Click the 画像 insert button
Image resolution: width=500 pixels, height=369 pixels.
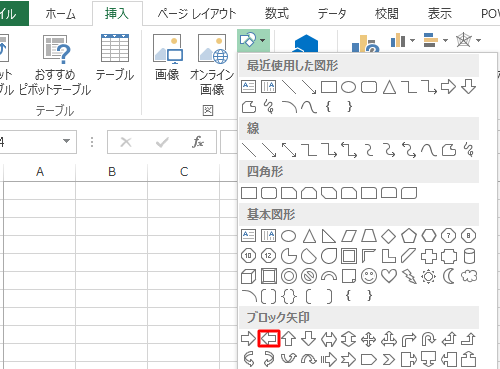point(167,57)
